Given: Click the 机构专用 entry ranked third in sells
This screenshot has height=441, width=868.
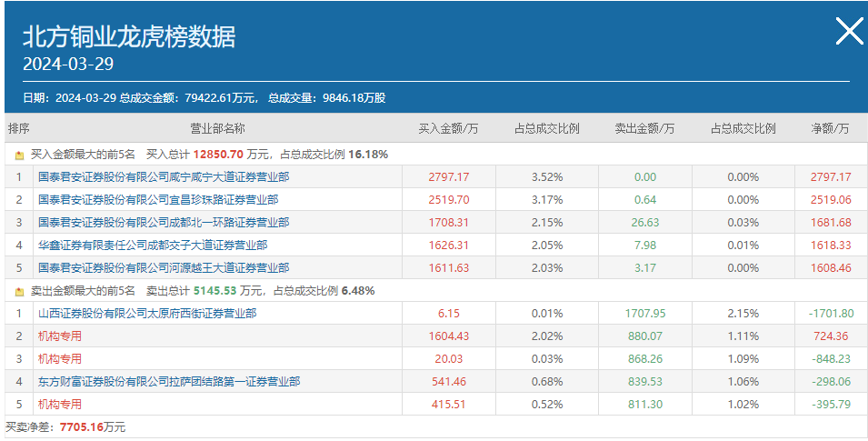Looking at the screenshot, I should 60,359.
